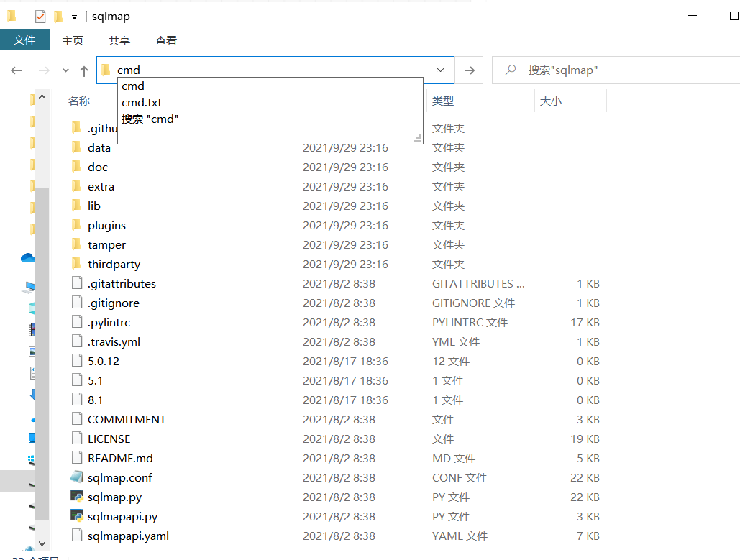Switch to the 主页 ribbon tab

72,40
